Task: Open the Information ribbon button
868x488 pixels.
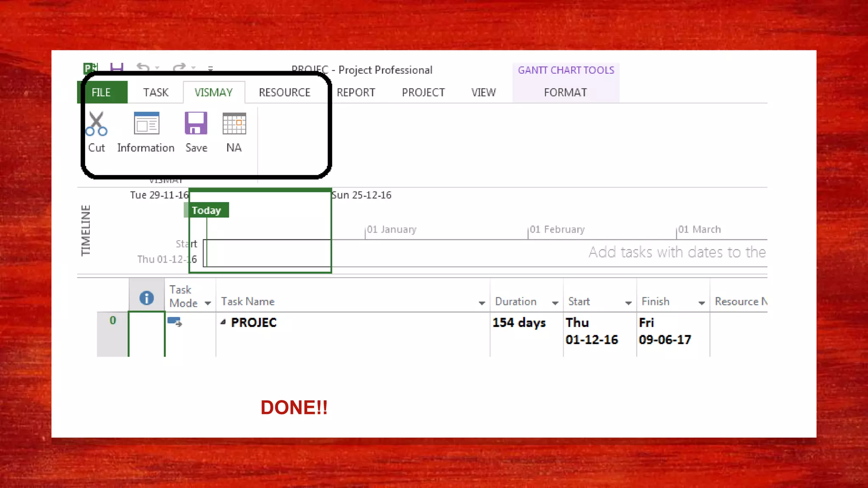Action: 146,124
